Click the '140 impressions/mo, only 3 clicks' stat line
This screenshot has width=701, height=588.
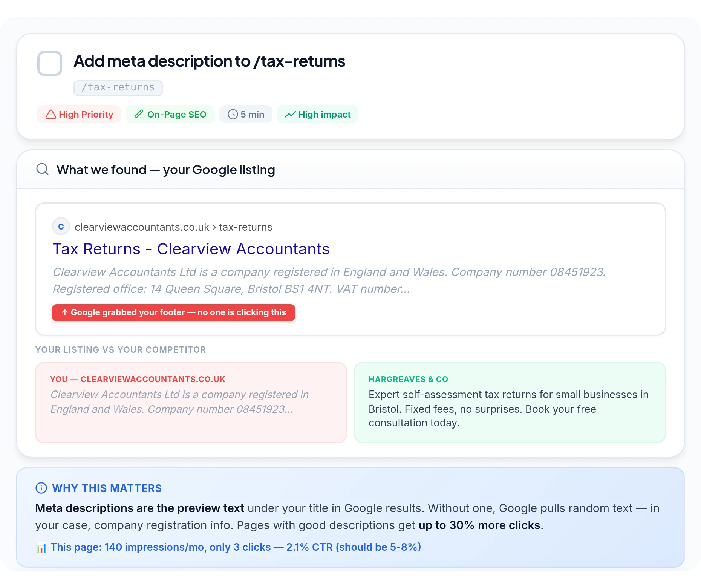pyautogui.click(x=236, y=547)
